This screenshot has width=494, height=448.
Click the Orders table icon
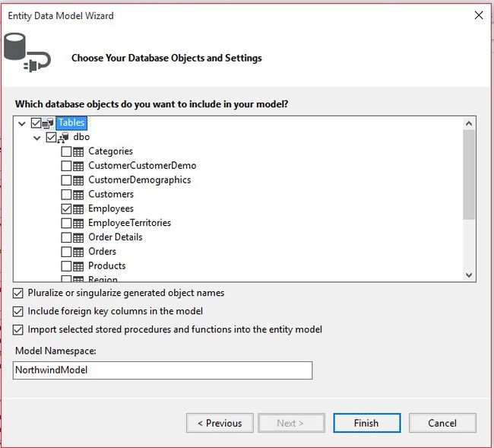click(78, 252)
